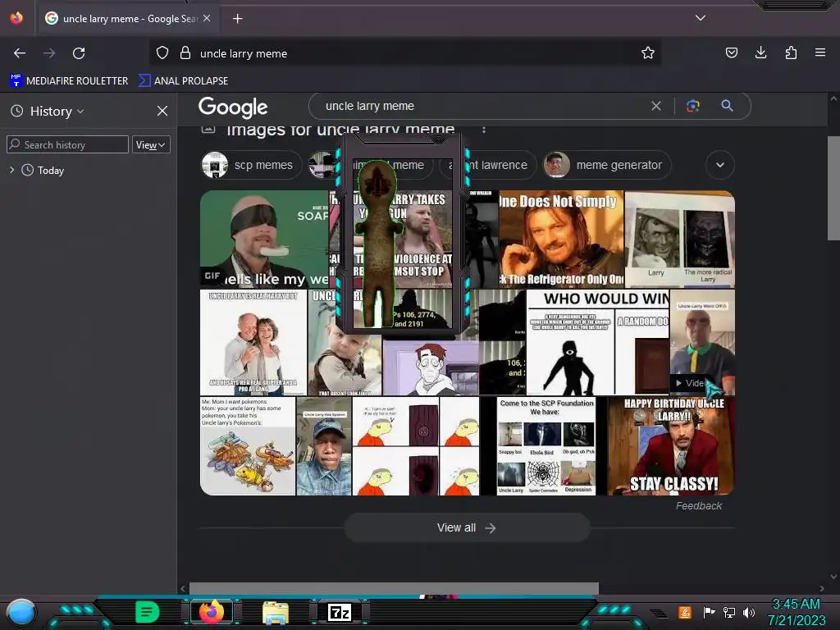
Task: Select the uncle larry meme tab
Action: pos(129,18)
